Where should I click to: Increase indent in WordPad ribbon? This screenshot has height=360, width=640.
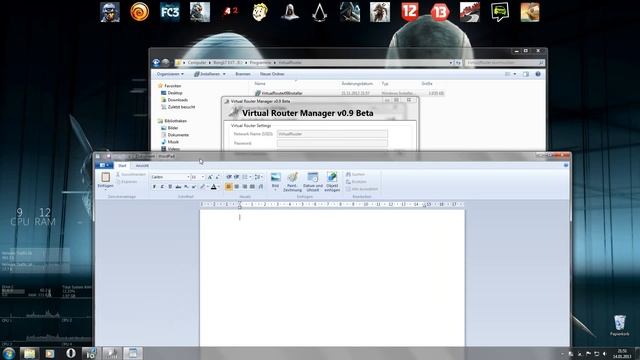pyautogui.click(x=236, y=177)
